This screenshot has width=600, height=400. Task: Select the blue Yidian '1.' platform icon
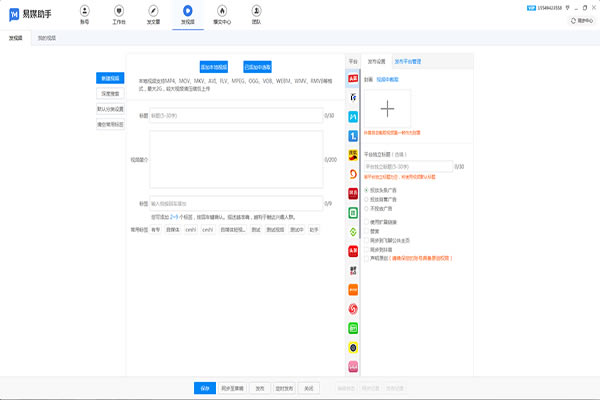pyautogui.click(x=353, y=136)
